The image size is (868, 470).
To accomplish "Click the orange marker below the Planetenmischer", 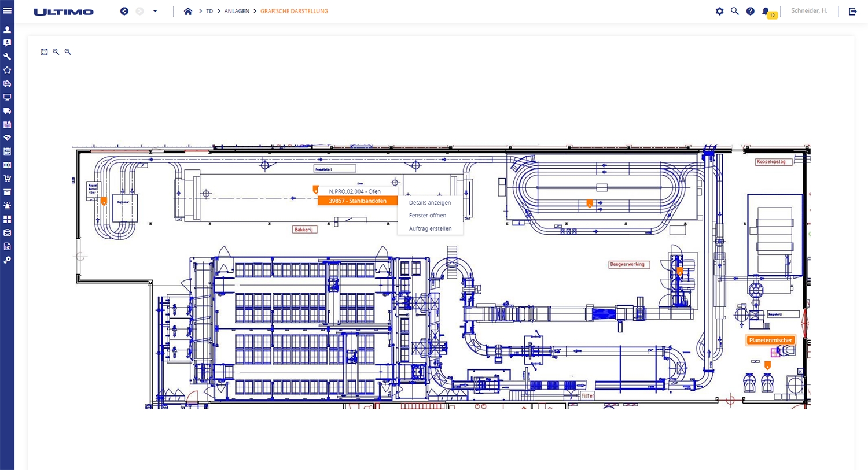I will (767, 365).
